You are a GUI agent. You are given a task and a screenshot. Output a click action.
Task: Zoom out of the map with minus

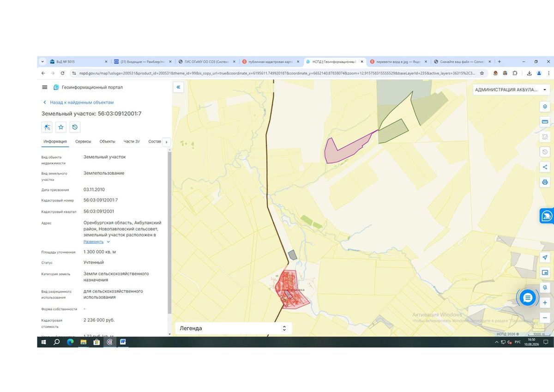(x=545, y=318)
